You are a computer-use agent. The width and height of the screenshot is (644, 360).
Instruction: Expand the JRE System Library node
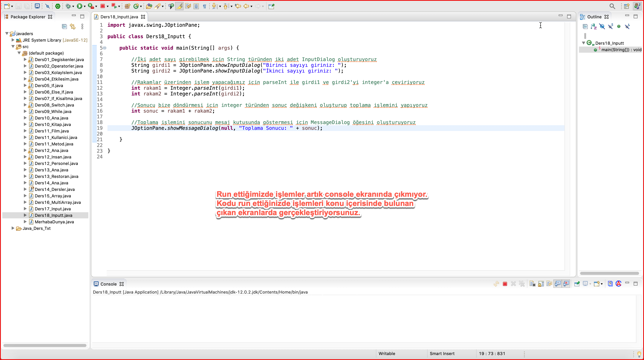(13, 40)
